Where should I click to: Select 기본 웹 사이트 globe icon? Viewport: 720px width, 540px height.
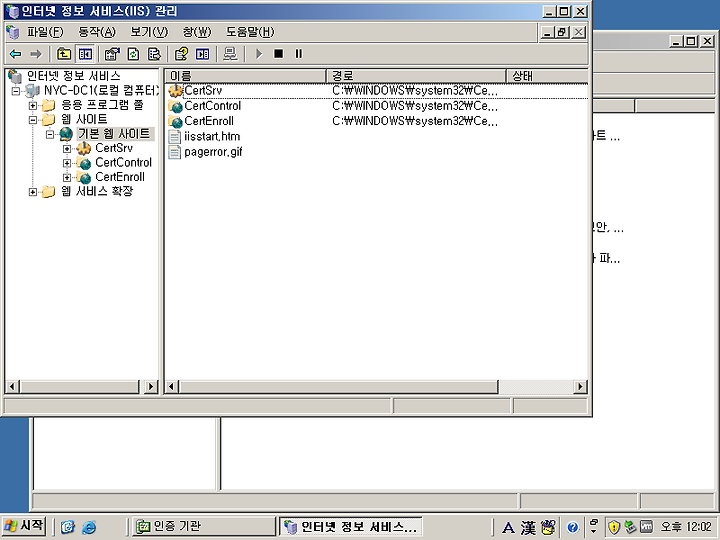(66, 134)
